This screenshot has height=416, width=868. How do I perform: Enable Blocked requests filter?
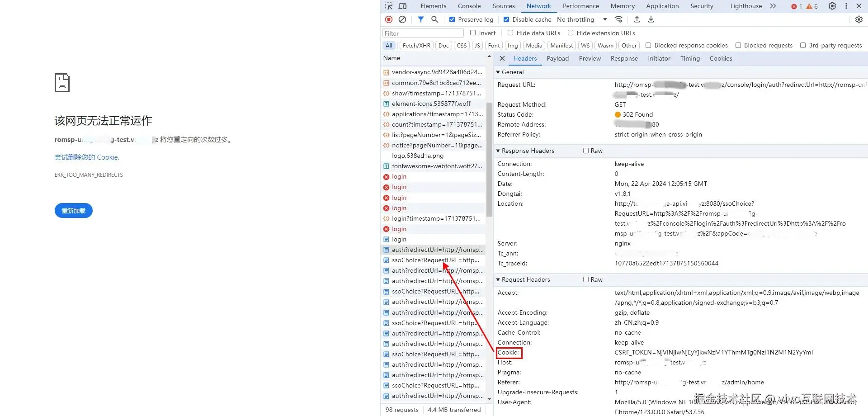(x=738, y=45)
